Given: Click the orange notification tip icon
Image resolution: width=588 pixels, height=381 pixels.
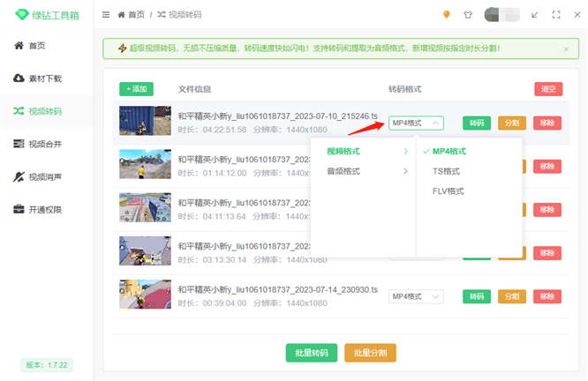Looking at the screenshot, I should pyautogui.click(x=446, y=15).
